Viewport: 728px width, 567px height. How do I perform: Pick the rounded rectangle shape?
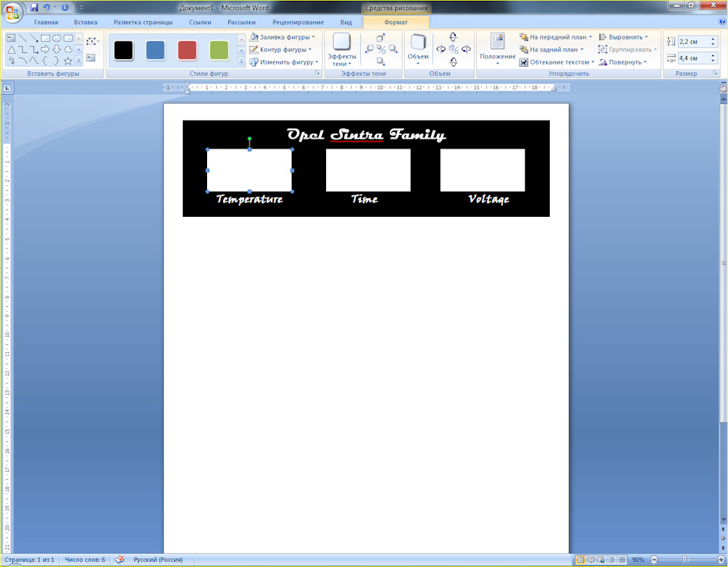[x=68, y=38]
